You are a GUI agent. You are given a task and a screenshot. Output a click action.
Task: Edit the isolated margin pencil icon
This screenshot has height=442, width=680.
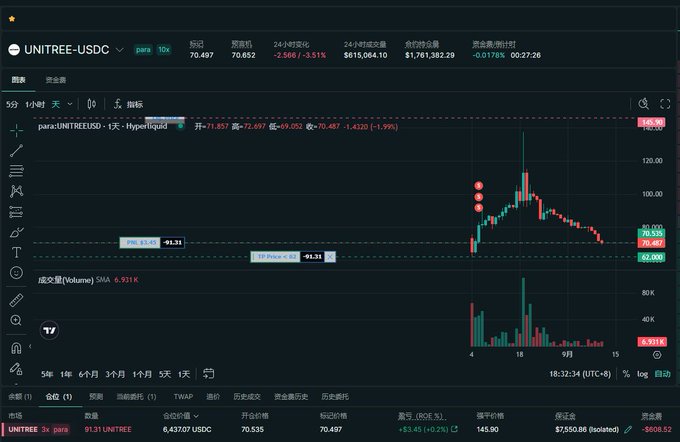(x=628, y=429)
